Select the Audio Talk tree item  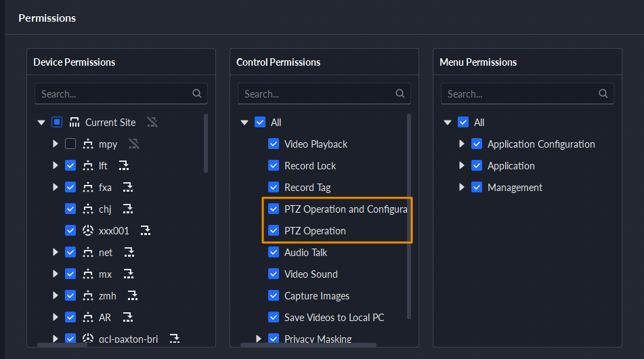[305, 253]
